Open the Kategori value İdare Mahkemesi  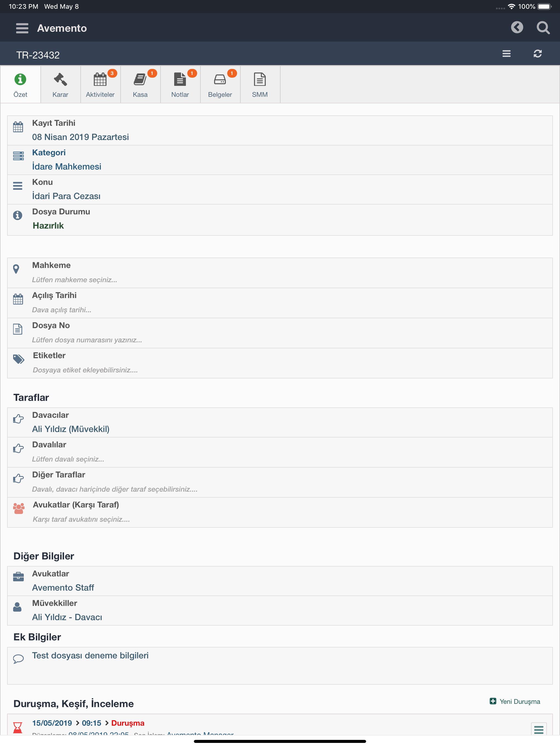(x=66, y=167)
